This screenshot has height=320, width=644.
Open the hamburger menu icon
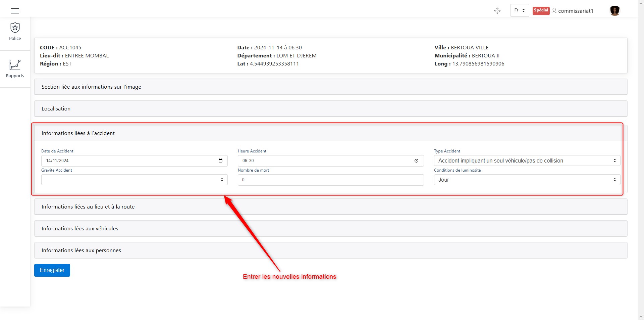[15, 11]
